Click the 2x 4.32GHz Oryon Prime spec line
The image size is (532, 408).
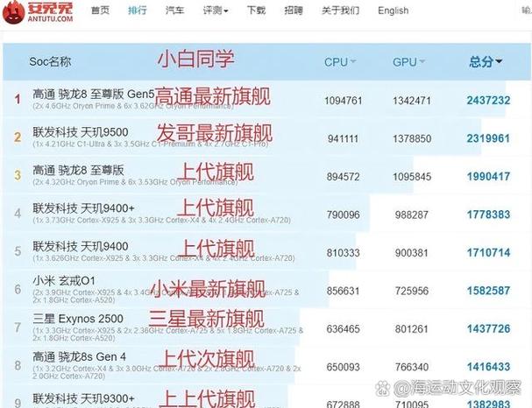135,182
